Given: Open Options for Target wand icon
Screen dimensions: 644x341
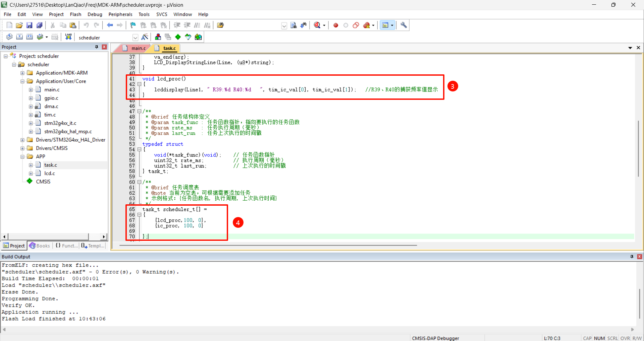Looking at the screenshot, I should point(145,37).
